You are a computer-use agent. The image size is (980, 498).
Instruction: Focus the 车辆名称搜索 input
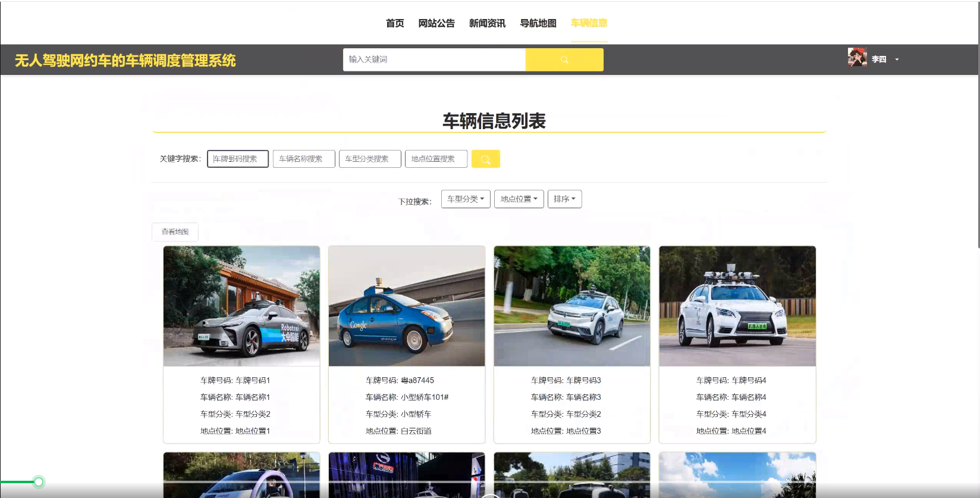[x=304, y=159]
